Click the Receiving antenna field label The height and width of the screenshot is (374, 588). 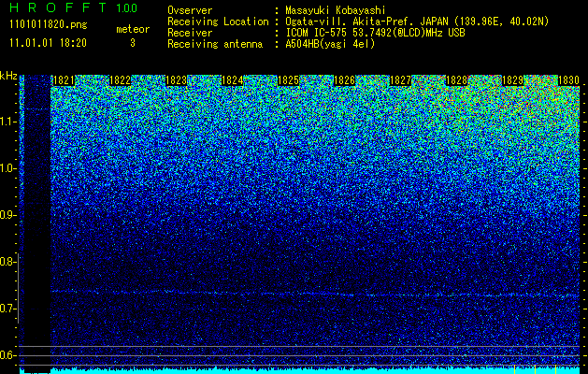(215, 44)
